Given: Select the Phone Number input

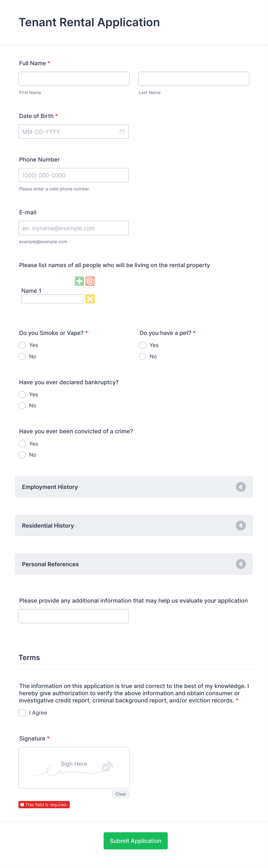Looking at the screenshot, I should 74,175.
